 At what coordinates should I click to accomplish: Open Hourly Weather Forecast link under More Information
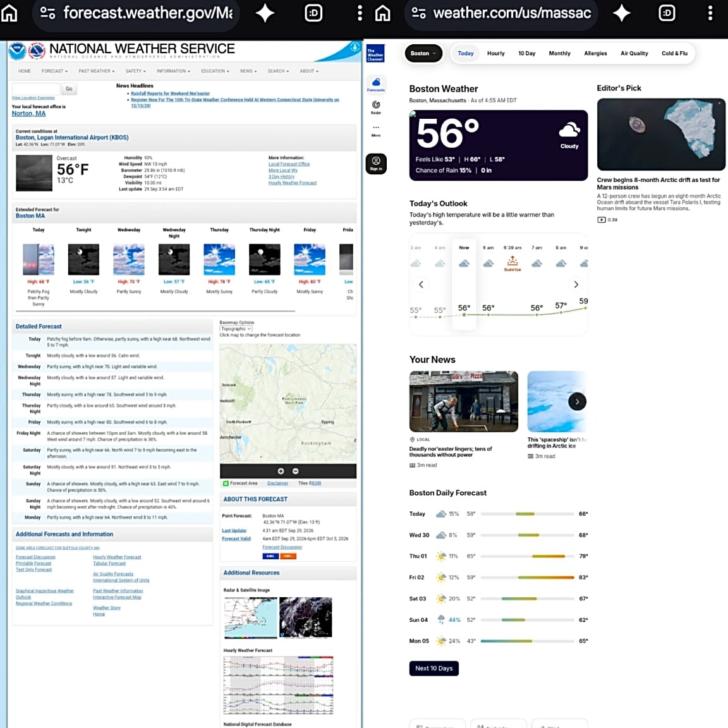(293, 183)
